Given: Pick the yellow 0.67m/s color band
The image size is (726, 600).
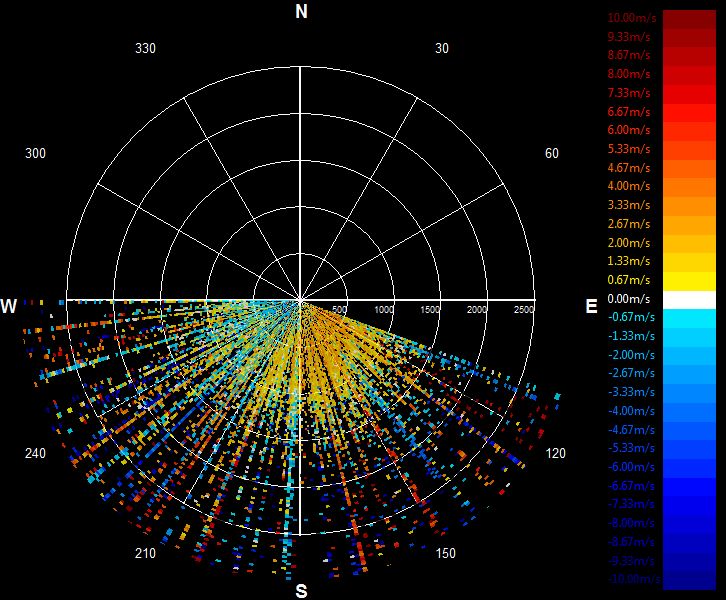Looking at the screenshot, I should click(689, 281).
